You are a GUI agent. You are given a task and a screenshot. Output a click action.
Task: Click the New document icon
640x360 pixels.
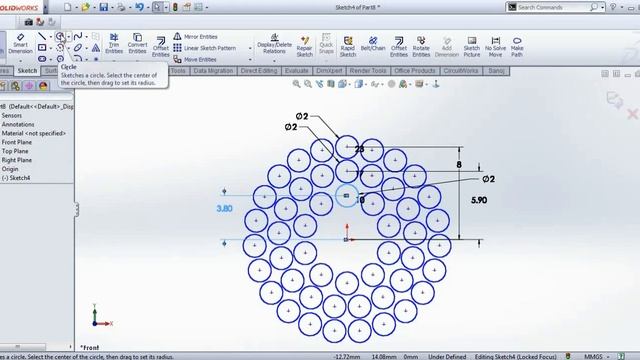68,7
